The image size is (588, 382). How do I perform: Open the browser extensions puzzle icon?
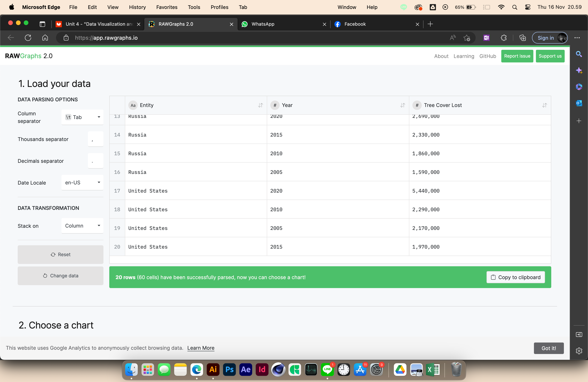click(x=503, y=38)
